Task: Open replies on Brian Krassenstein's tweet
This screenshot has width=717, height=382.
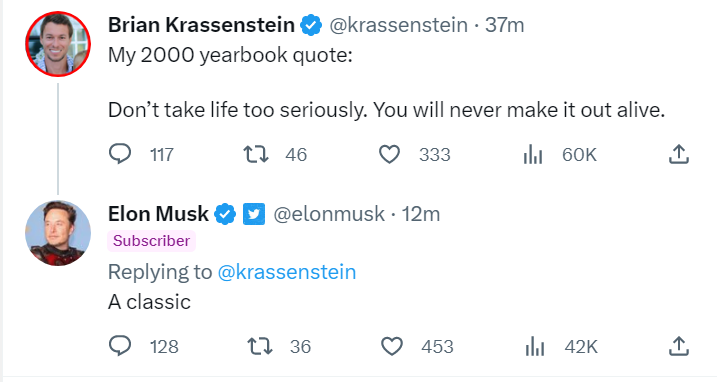Action: pos(120,154)
